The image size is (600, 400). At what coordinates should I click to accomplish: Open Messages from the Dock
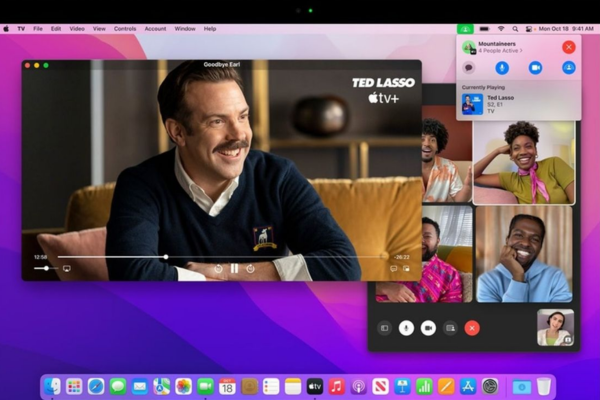tap(118, 387)
